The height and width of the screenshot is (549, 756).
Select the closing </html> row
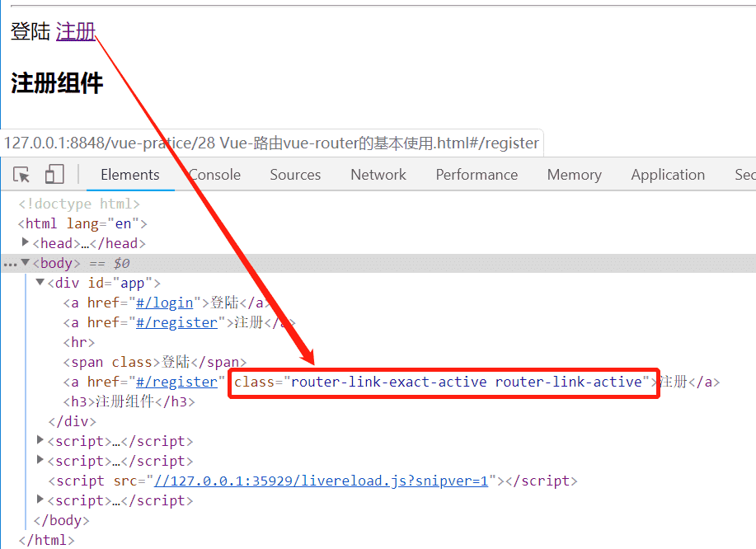pyautogui.click(x=46, y=540)
